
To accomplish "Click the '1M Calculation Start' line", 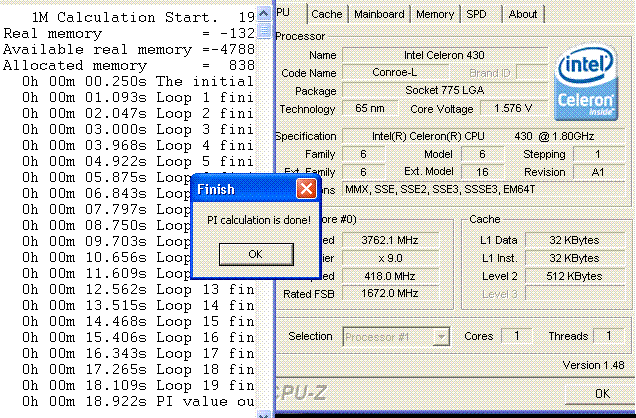I will 143,17.
